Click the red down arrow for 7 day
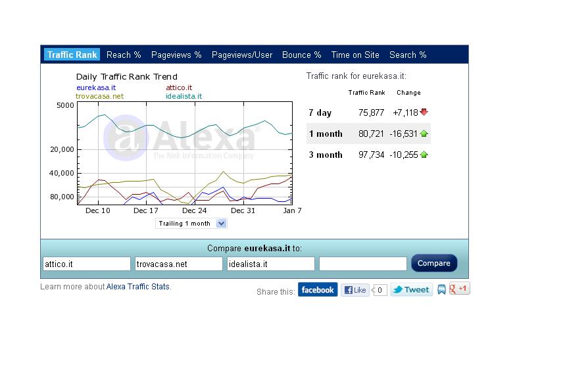 point(424,112)
